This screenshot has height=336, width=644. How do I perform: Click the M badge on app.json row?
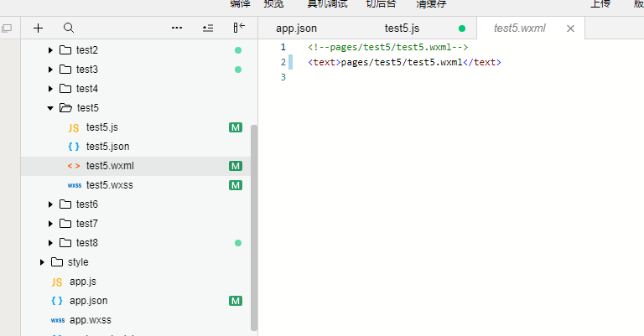click(x=236, y=301)
